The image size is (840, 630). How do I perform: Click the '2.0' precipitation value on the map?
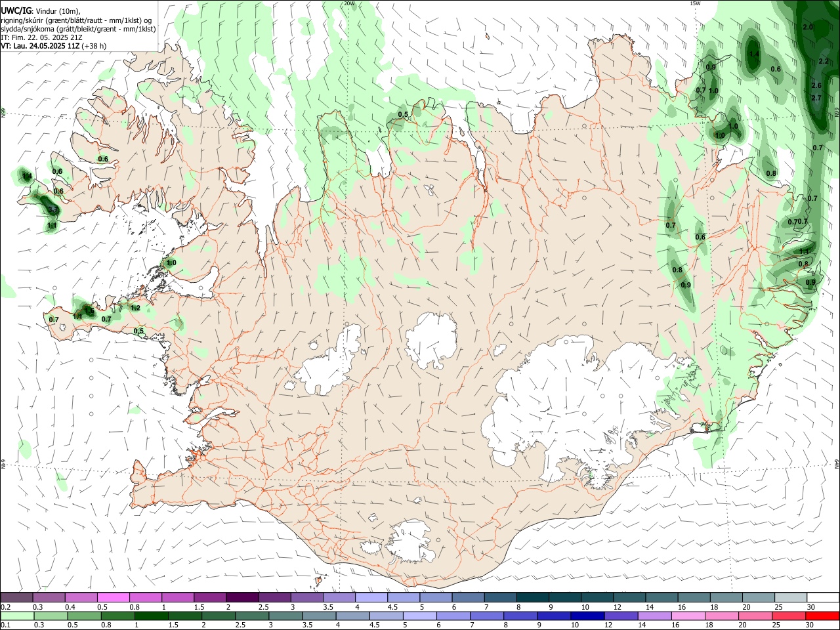click(x=808, y=27)
